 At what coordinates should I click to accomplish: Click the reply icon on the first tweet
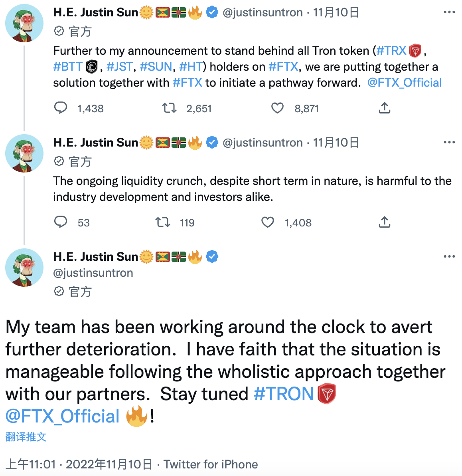[x=61, y=108]
